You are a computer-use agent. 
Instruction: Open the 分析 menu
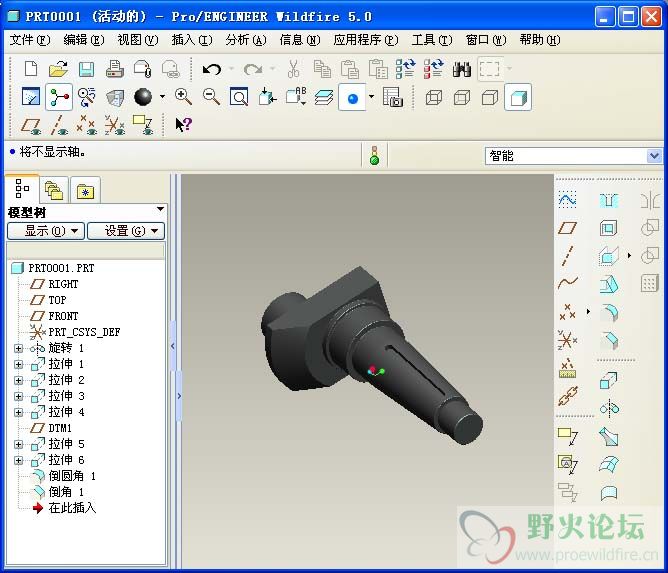246,40
